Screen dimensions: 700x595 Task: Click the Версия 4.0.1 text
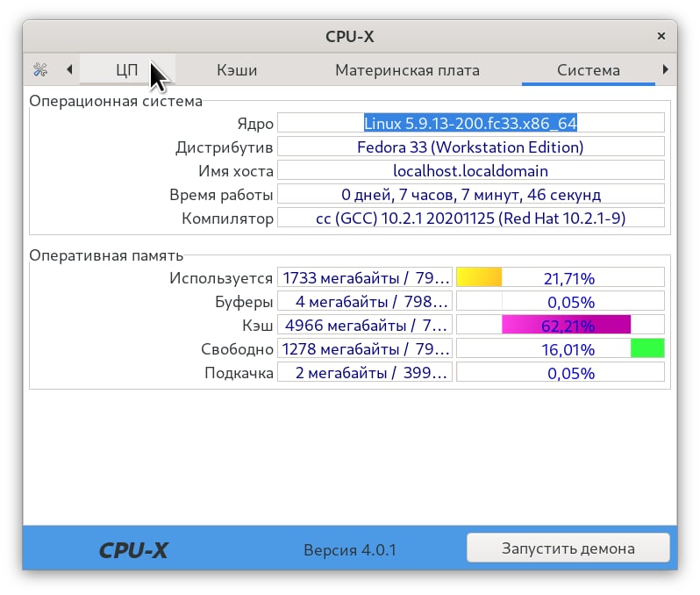(x=350, y=550)
